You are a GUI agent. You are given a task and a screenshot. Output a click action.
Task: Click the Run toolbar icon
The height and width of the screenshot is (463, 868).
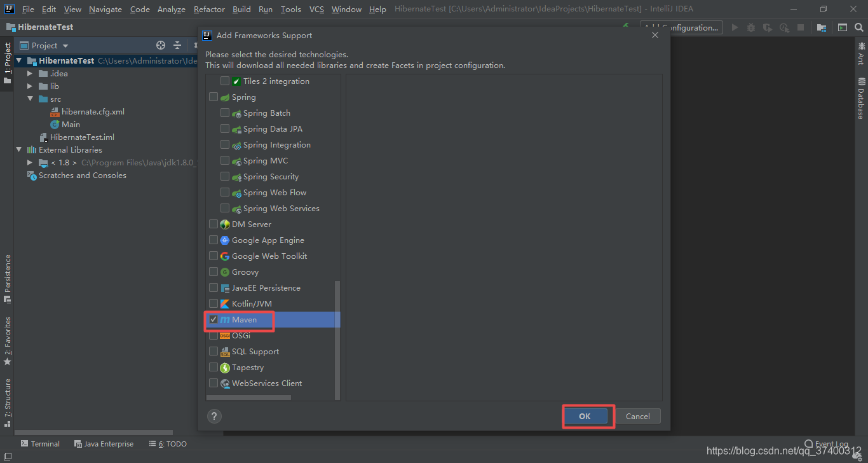pyautogui.click(x=735, y=27)
